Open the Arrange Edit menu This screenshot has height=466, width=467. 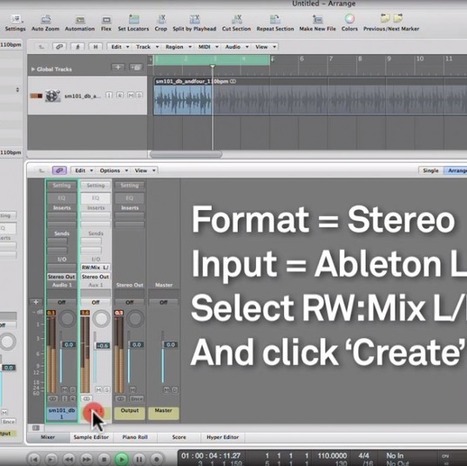coord(119,47)
